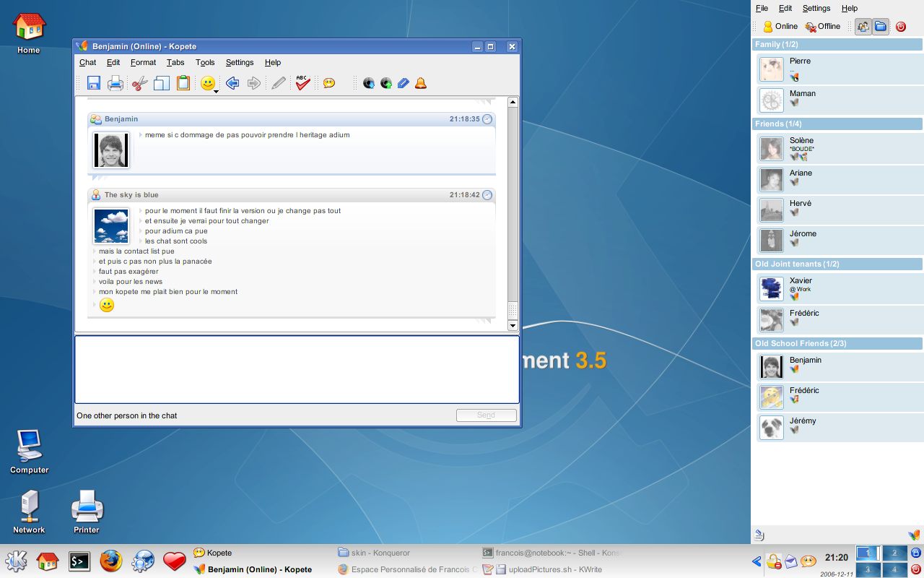Open the Home desktop icon
The width and height of the screenshot is (924, 578).
(x=29, y=34)
